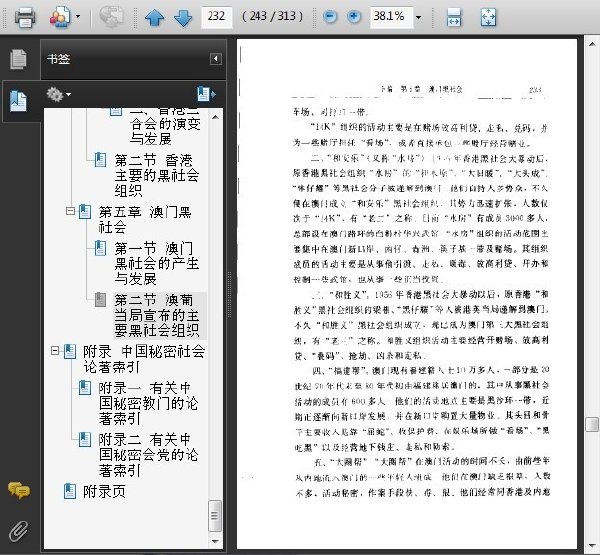This screenshot has height=555, width=600.
Task: Collapse the 书签 panel with arrow button
Action: (215, 59)
